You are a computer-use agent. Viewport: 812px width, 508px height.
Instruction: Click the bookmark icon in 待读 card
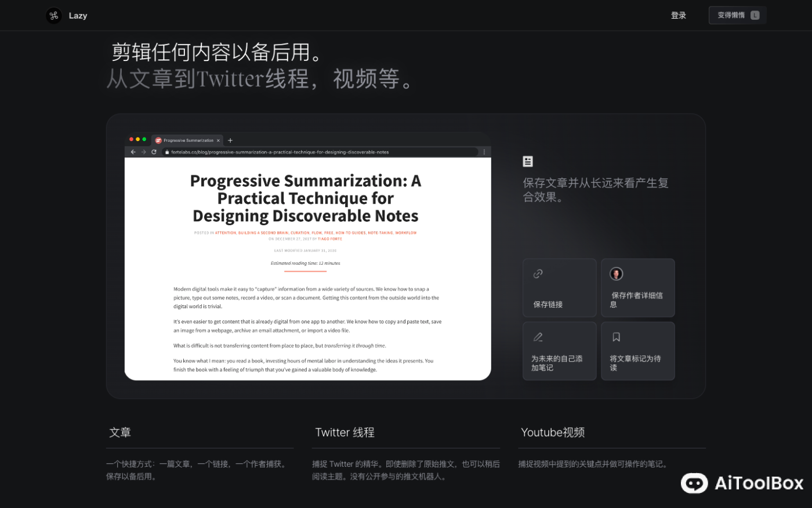tap(616, 337)
